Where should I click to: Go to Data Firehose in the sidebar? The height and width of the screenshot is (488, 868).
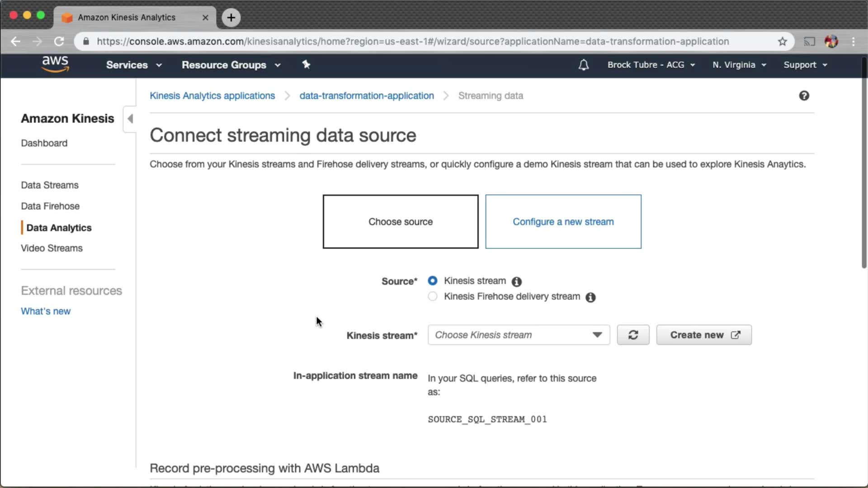pyautogui.click(x=50, y=206)
